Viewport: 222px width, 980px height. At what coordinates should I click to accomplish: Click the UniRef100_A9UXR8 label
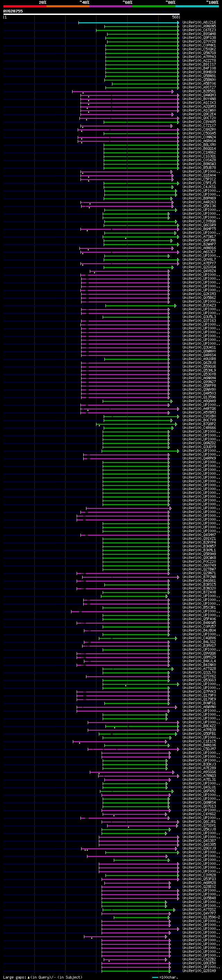tap(199, 359)
